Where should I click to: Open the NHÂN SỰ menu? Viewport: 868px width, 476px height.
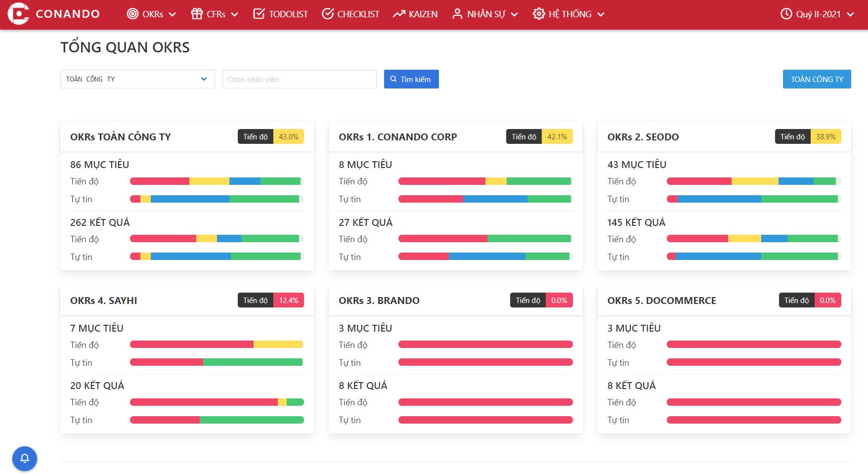(485, 14)
